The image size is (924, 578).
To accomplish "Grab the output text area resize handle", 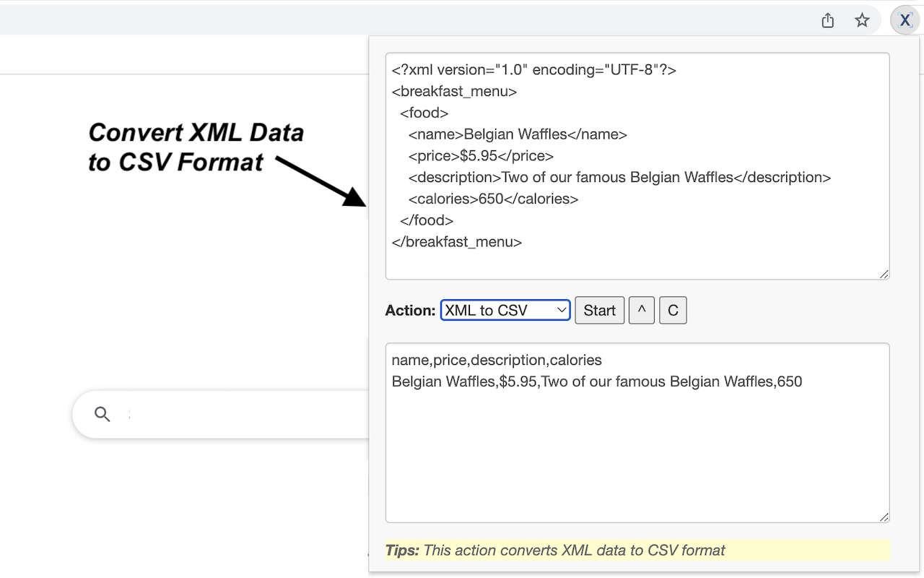I will pos(884,517).
